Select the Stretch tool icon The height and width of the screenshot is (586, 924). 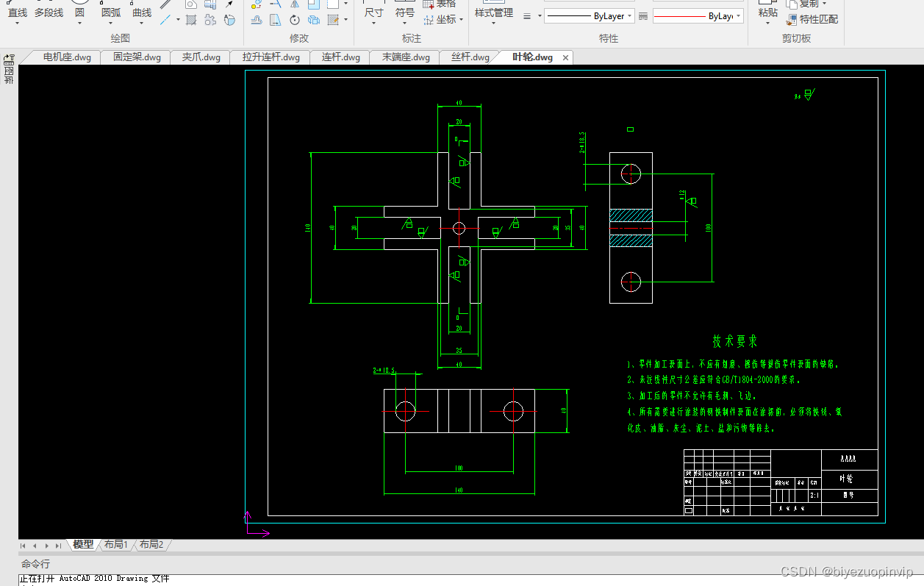click(276, 20)
